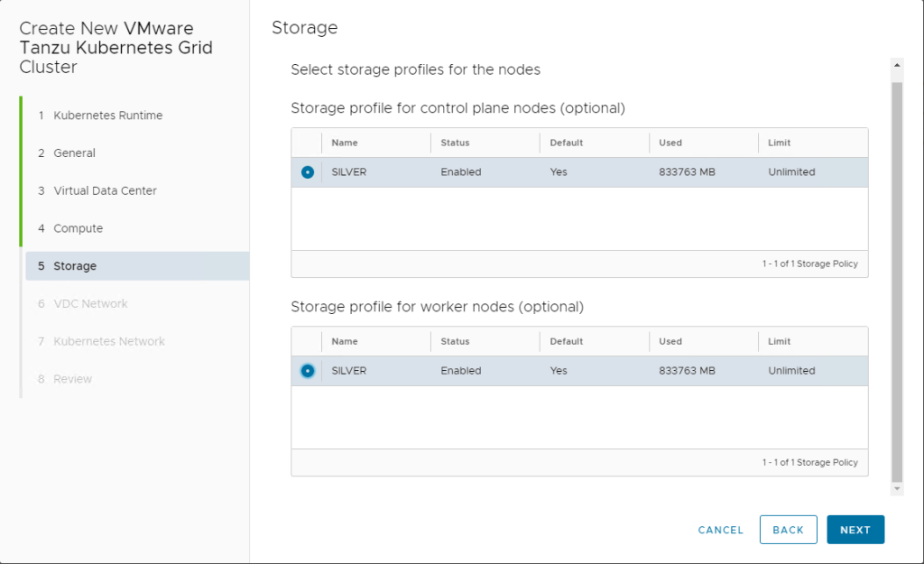Sort control plane table by Limit header
This screenshot has height=564, width=924.
tap(779, 143)
